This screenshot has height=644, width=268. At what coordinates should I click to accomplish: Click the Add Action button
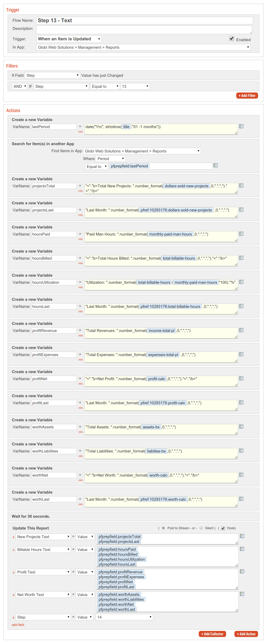click(246, 634)
